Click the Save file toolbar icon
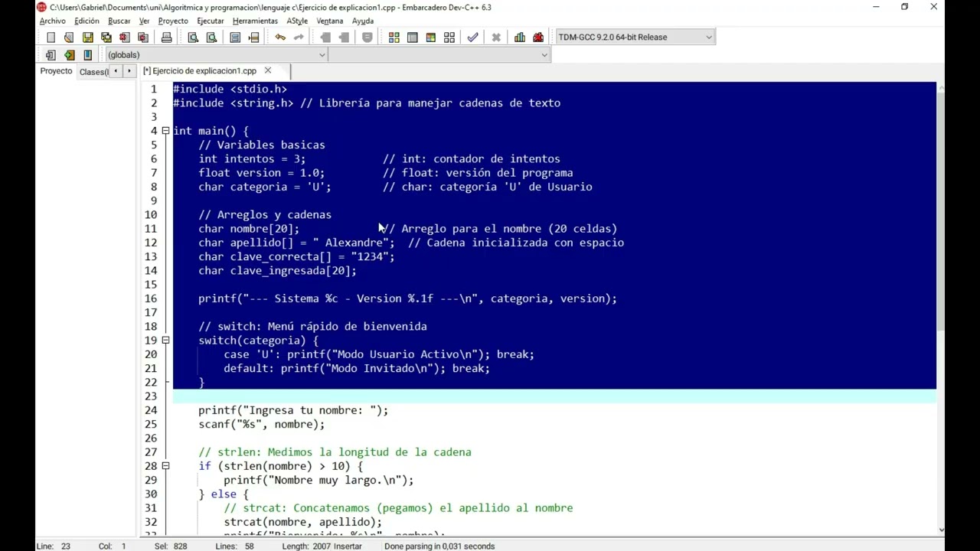 tap(87, 37)
